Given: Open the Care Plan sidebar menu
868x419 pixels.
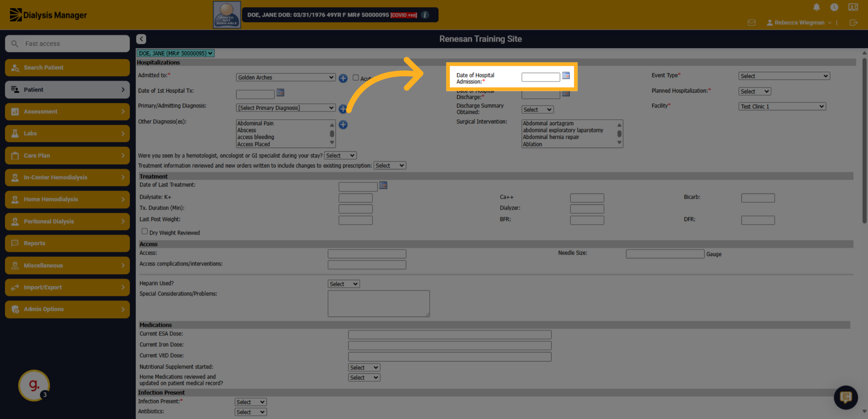Looking at the screenshot, I should (67, 155).
